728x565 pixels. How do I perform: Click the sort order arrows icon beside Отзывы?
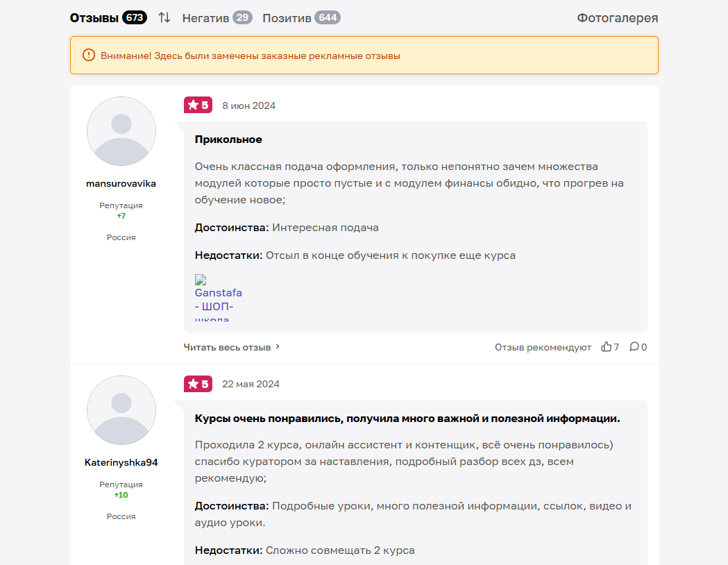tap(164, 17)
